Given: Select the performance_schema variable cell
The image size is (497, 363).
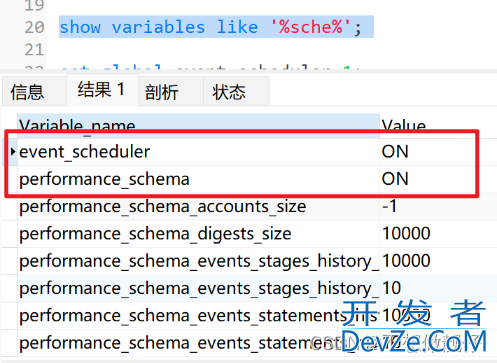Looking at the screenshot, I should (x=198, y=179).
